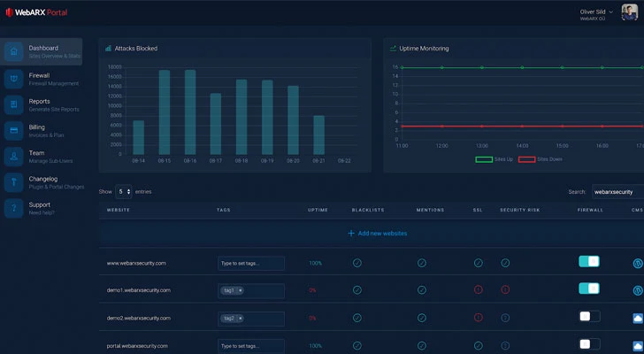Click the Team user icon

pyautogui.click(x=13, y=157)
